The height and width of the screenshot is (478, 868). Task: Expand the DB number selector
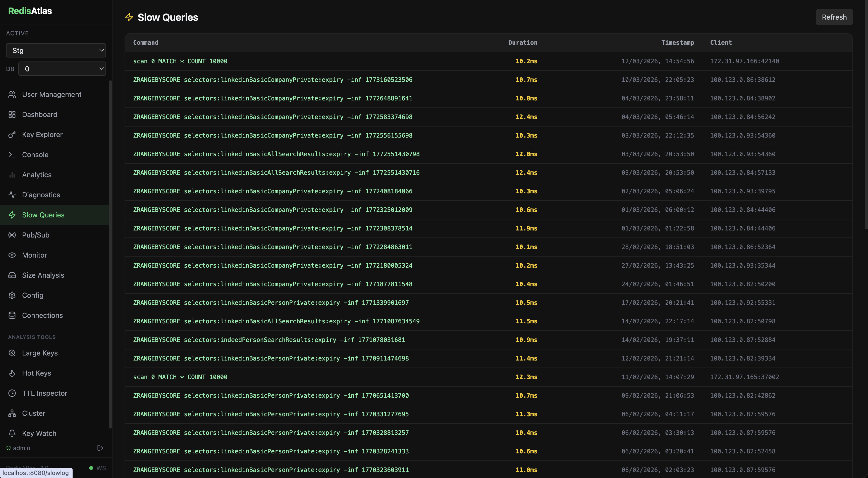(x=62, y=69)
